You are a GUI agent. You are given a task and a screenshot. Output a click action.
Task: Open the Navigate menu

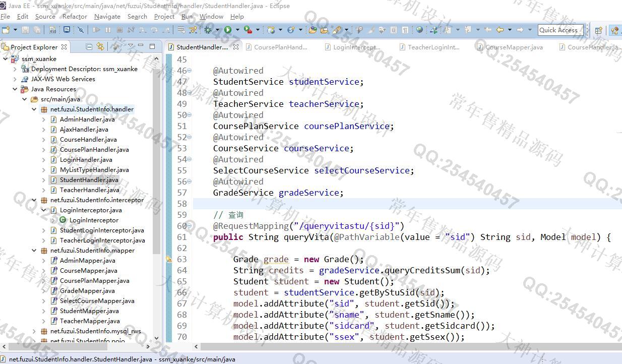107,16
